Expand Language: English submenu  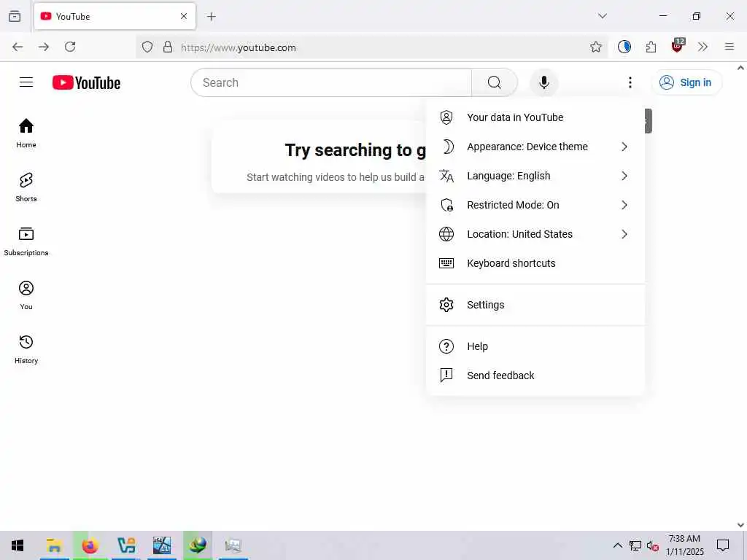pos(535,176)
